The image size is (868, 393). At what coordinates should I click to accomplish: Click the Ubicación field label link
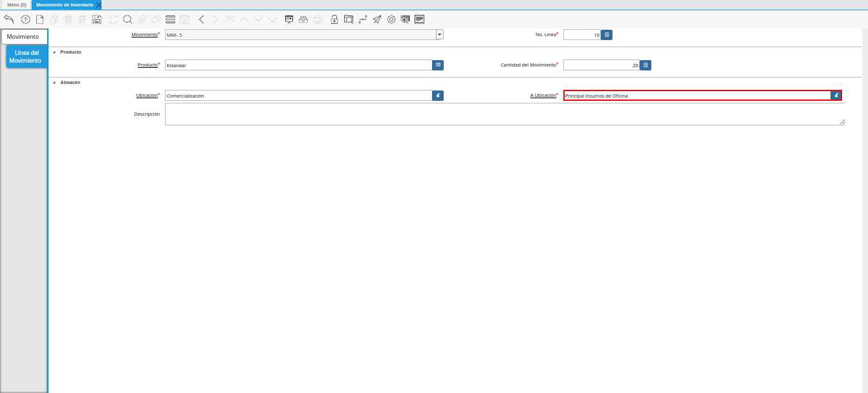point(147,95)
